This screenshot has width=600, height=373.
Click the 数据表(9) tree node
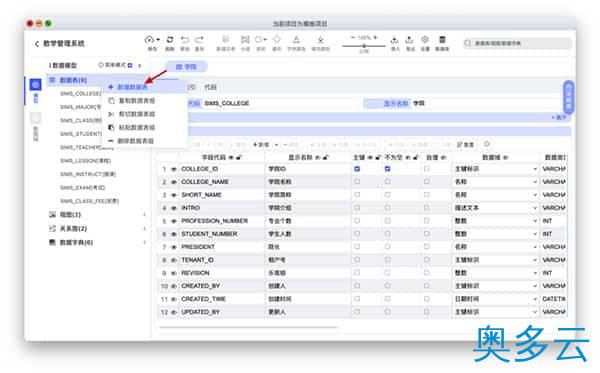(73, 80)
